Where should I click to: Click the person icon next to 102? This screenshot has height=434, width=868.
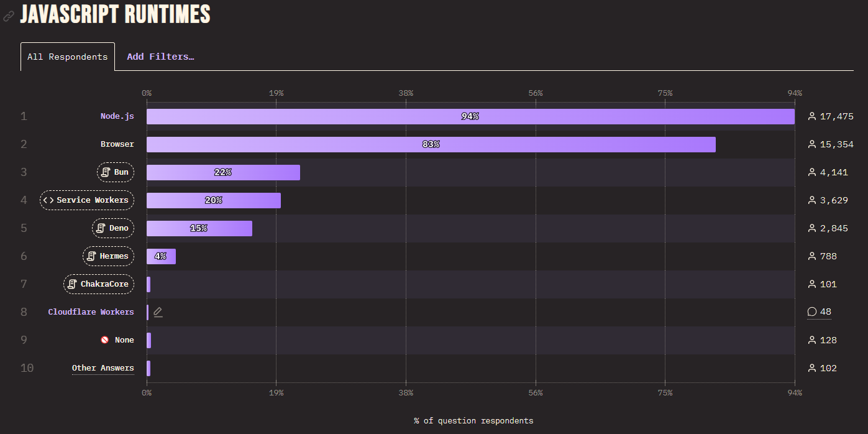(811, 368)
